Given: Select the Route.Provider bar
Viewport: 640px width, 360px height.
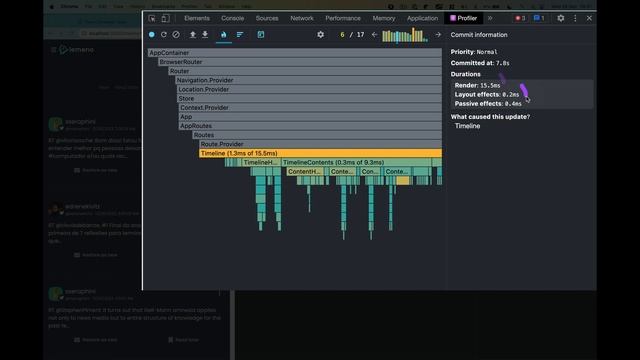Looking at the screenshot, I should tap(320, 144).
